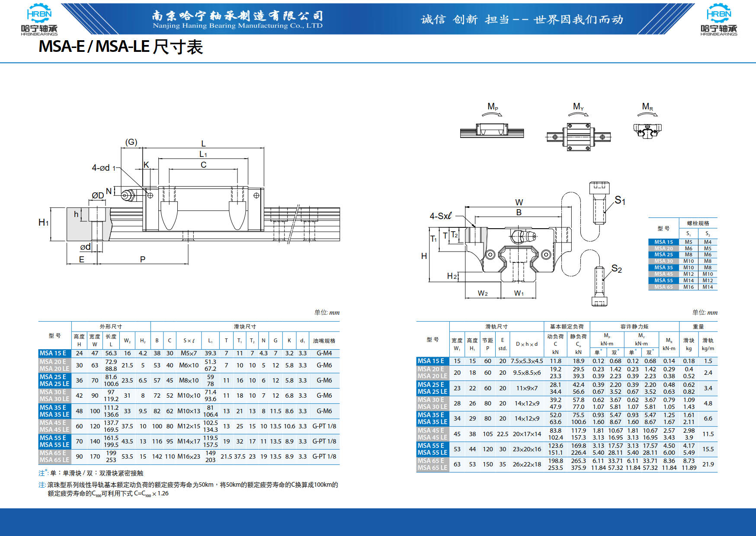
Task: Click 滑块尺寸 header in left table
Action: 245,326
